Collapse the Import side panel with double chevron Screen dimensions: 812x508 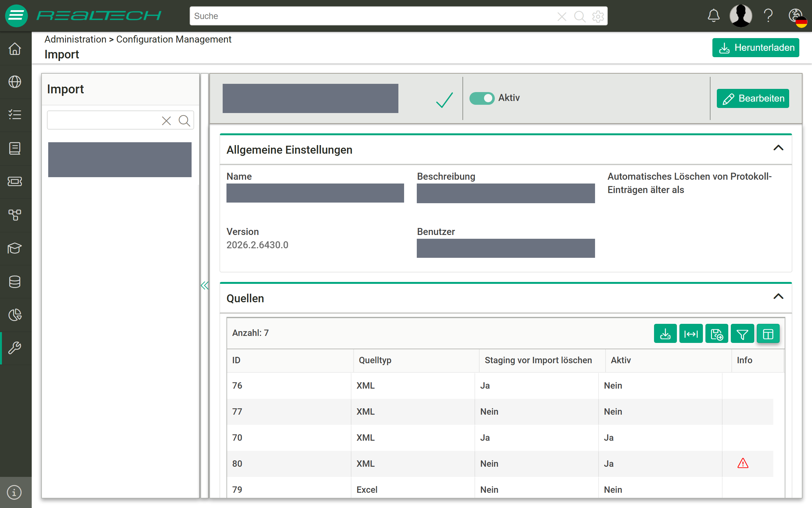(204, 285)
